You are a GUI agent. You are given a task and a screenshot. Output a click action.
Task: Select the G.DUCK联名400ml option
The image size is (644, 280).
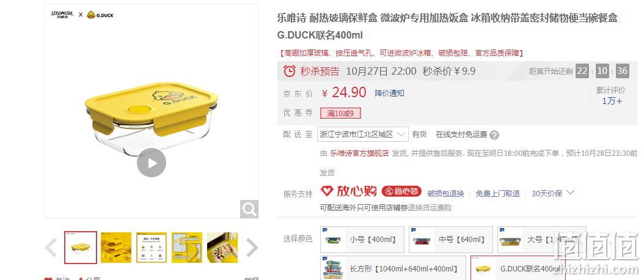(x=518, y=269)
